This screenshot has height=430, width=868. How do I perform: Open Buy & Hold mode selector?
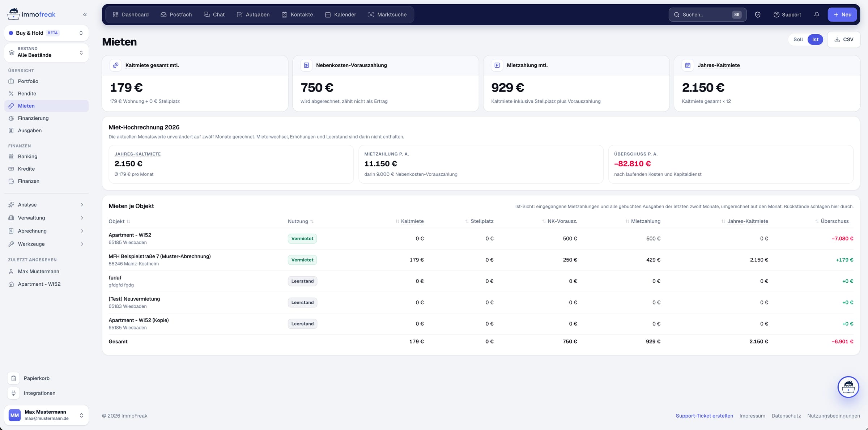tap(46, 33)
